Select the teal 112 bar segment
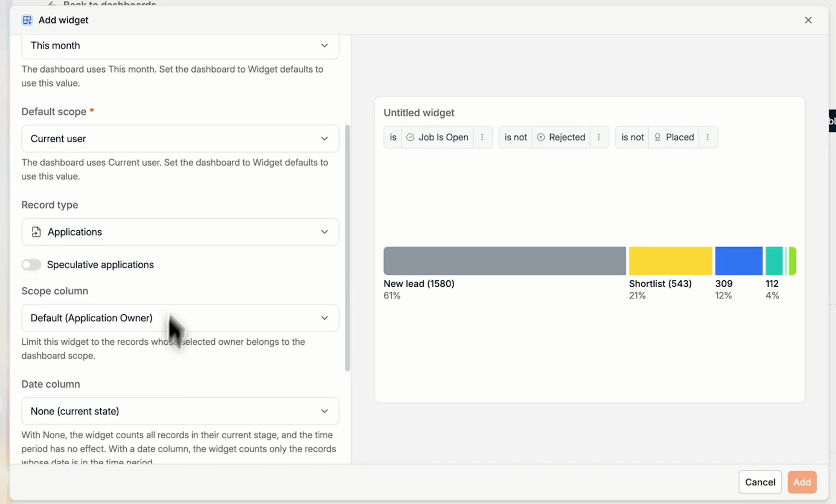This screenshot has width=836, height=504. 774,261
